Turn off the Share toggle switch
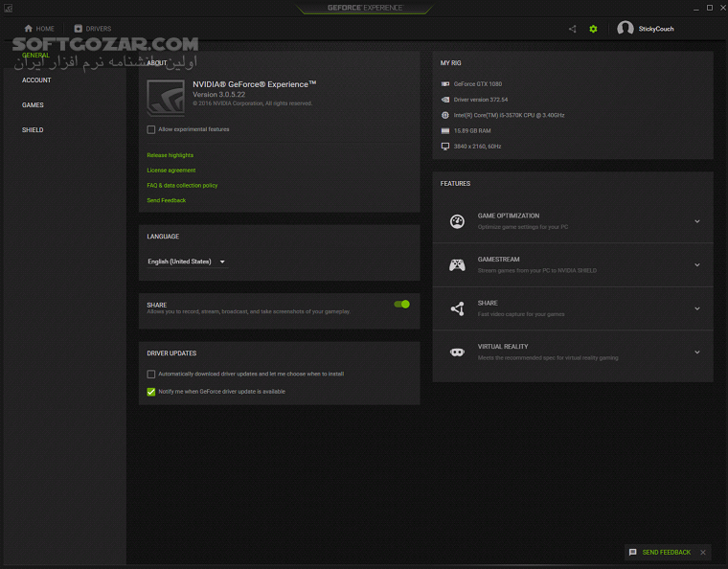Image resolution: width=728 pixels, height=569 pixels. click(401, 305)
